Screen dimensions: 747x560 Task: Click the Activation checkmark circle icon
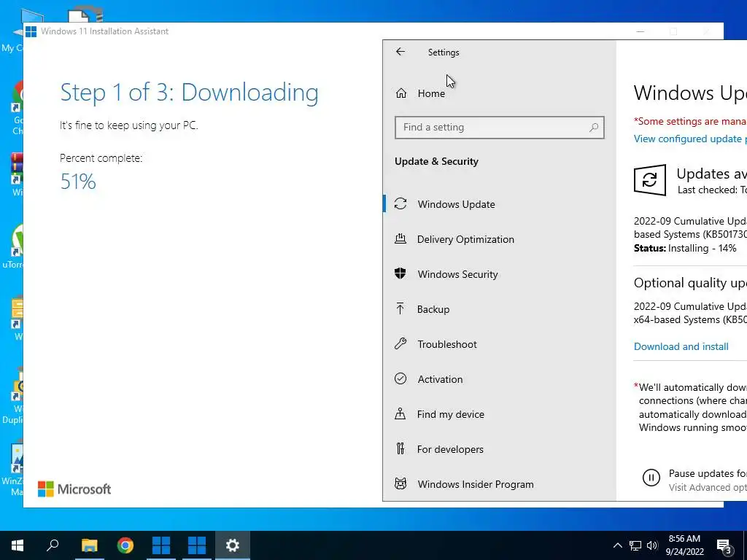400,378
